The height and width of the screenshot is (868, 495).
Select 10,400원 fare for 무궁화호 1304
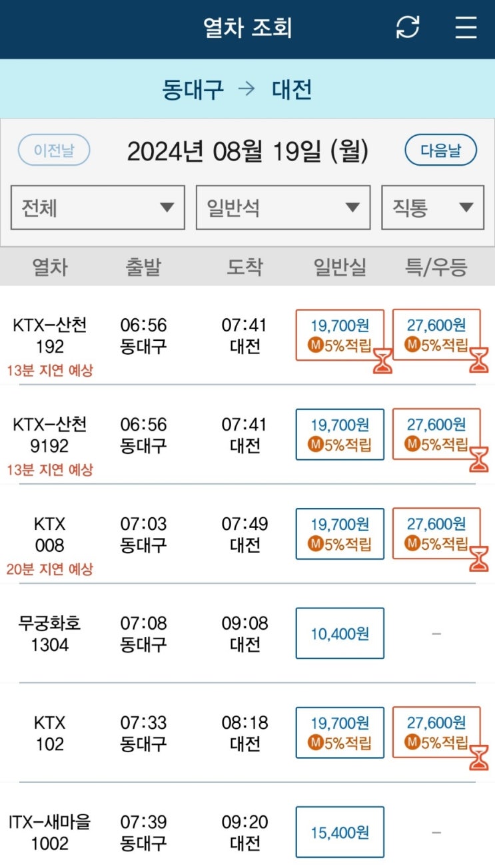pos(340,633)
